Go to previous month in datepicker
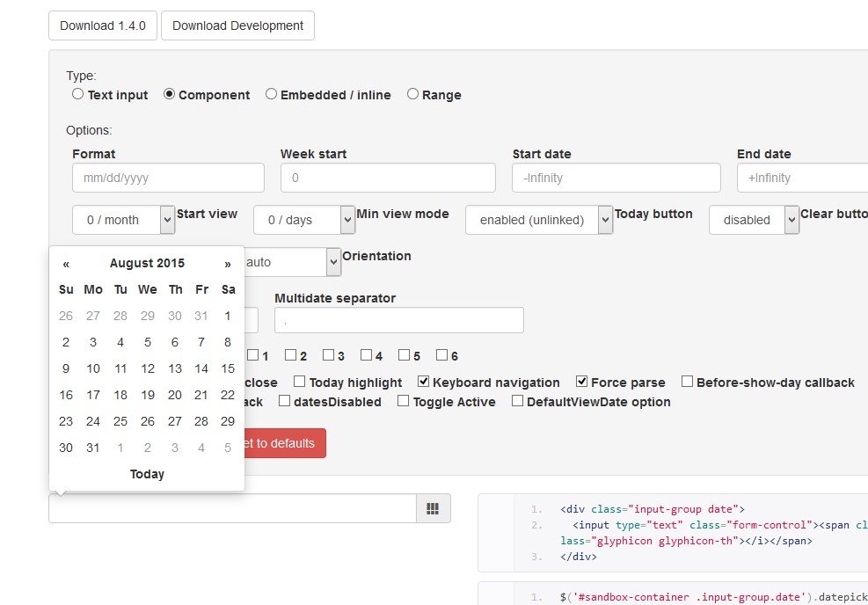Screen dimensions: 868x605 click(66, 263)
